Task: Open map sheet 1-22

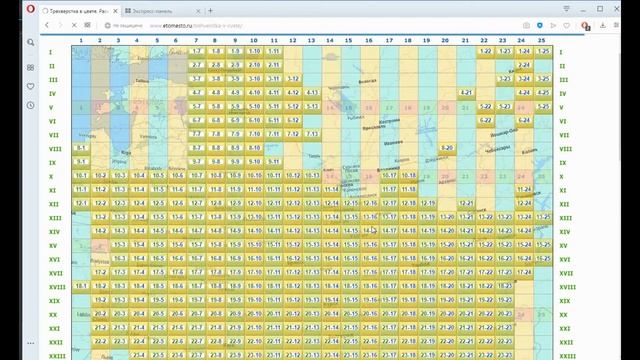Action: [x=485, y=51]
